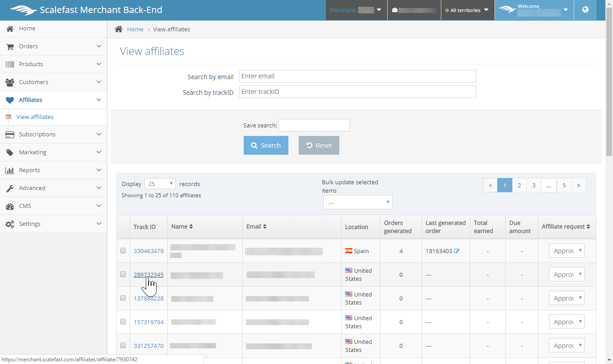Open the Display records count dropdown
The height and width of the screenshot is (364, 613).
(160, 184)
